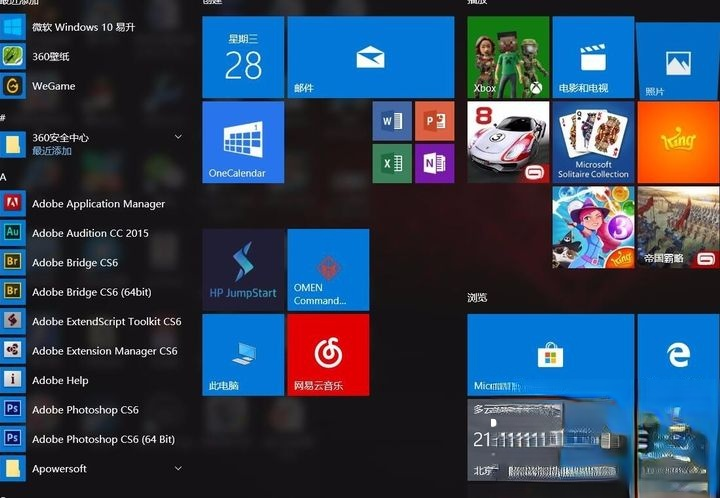720x498 pixels.
Task: Open the Adobe Extension Manager CS6 icon
Action: 12,350
